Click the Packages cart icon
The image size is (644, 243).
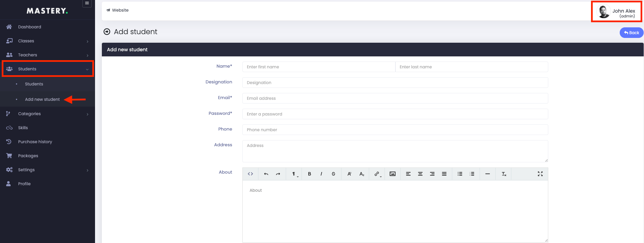9,156
